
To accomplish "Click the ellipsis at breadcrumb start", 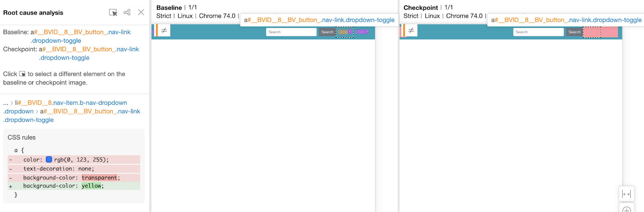I will click(6, 103).
